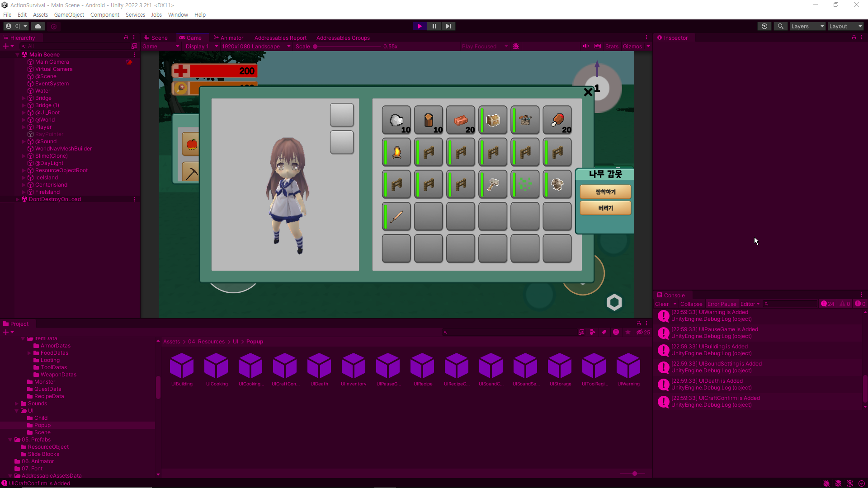This screenshot has height=488, width=868.
Task: Toggle Error Pause in Console
Action: coord(722,304)
